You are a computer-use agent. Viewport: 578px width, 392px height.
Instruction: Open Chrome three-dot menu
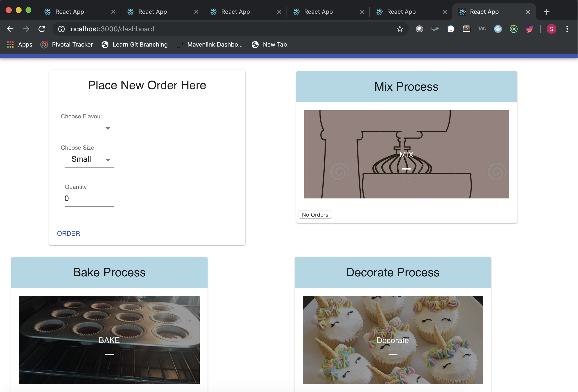click(x=567, y=29)
